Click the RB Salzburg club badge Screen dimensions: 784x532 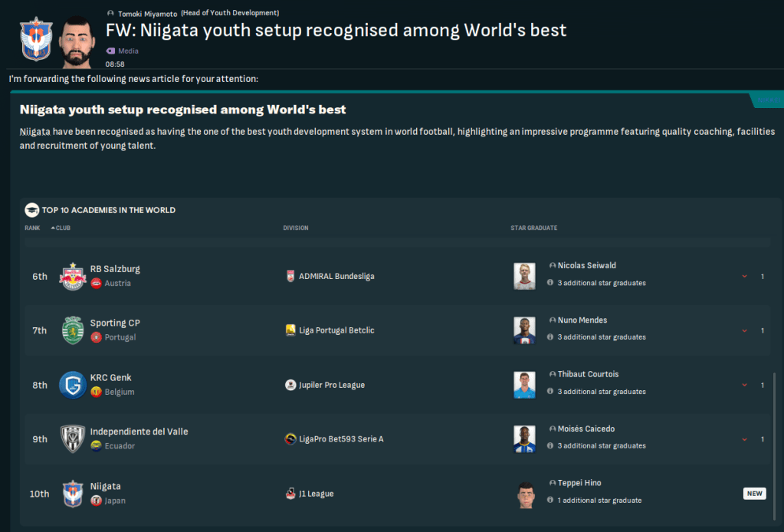coord(73,276)
